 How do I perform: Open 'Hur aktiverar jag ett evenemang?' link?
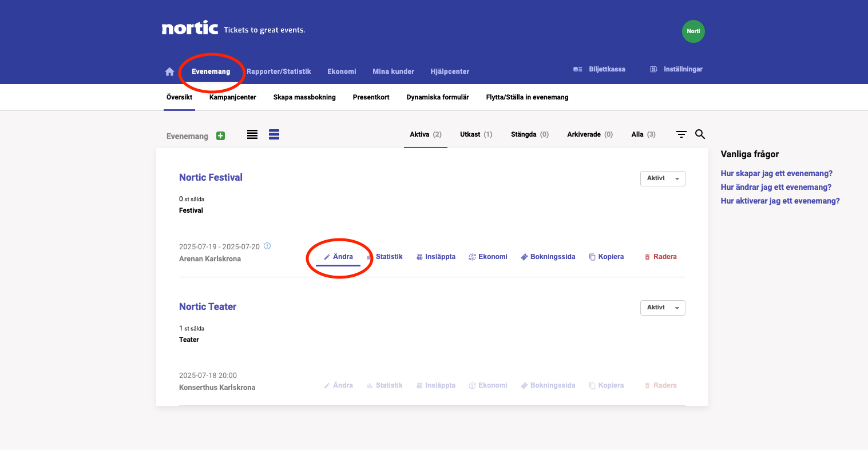pos(780,201)
